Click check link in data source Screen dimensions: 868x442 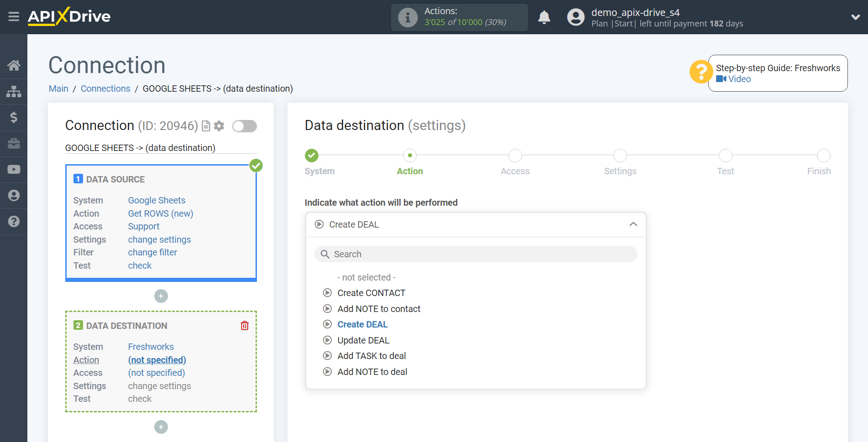pos(140,265)
